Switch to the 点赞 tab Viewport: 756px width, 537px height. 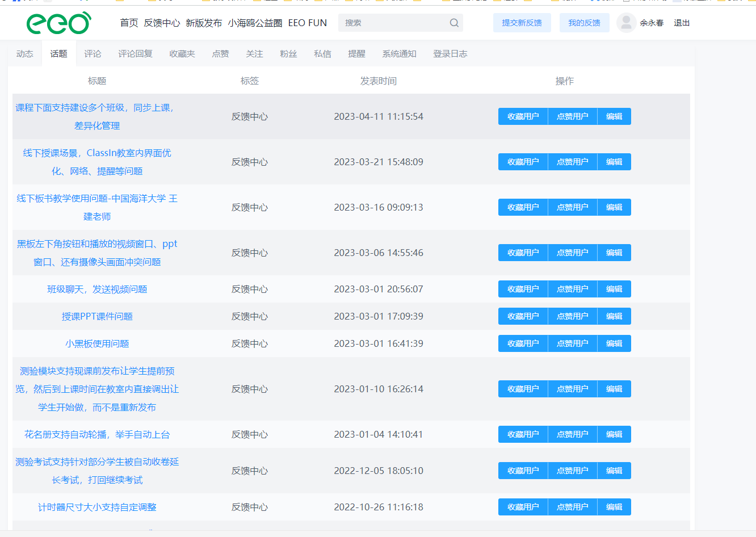pos(220,53)
